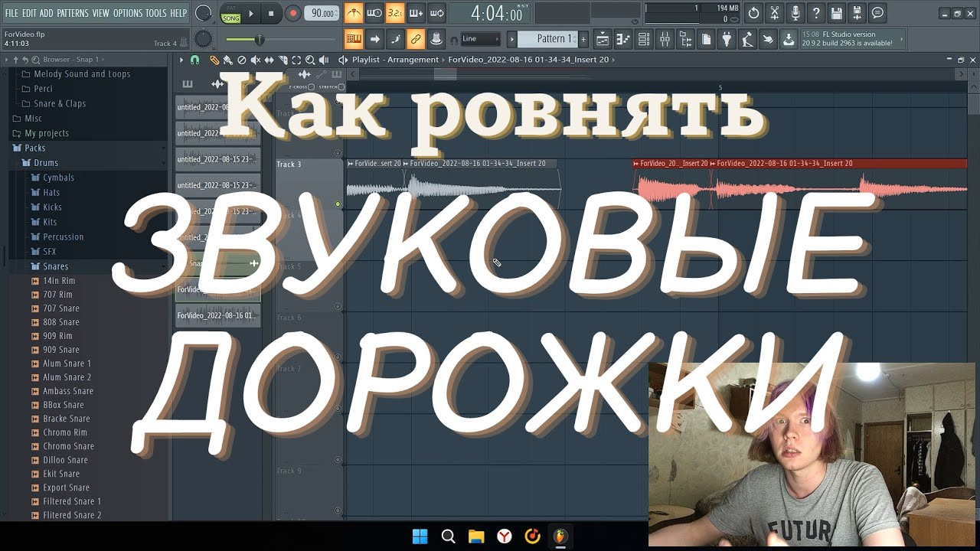Open the Channel rack icon
This screenshot has width=980, height=551.
pyautogui.click(x=644, y=39)
